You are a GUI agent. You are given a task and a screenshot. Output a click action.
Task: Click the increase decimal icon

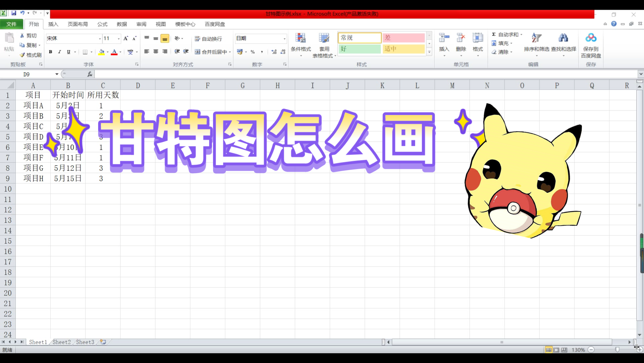click(x=274, y=52)
